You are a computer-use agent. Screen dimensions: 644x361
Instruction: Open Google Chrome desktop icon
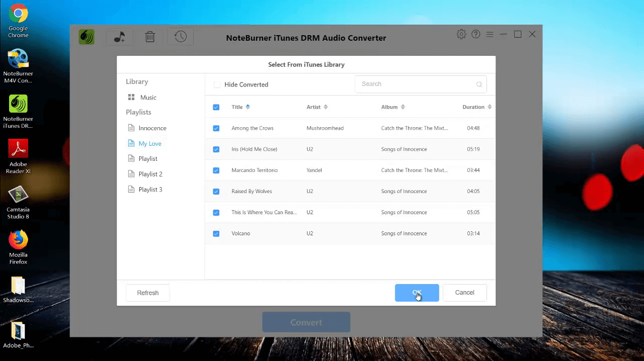(18, 21)
